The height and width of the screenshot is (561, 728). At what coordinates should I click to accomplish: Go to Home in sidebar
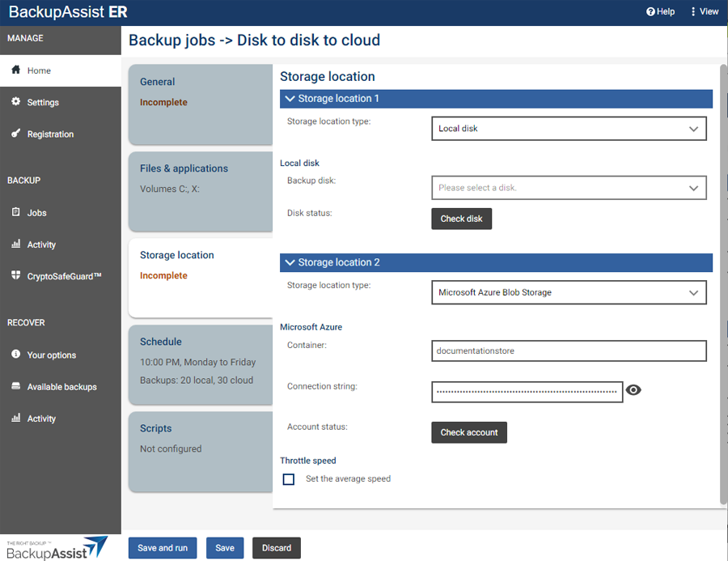(x=61, y=70)
